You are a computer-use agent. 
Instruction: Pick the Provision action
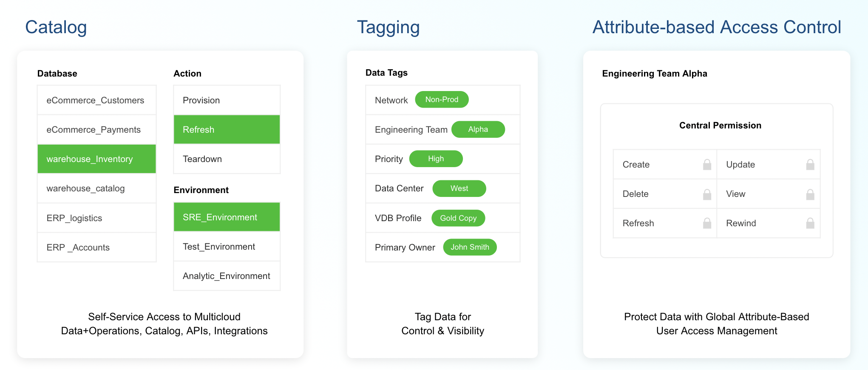[227, 100]
